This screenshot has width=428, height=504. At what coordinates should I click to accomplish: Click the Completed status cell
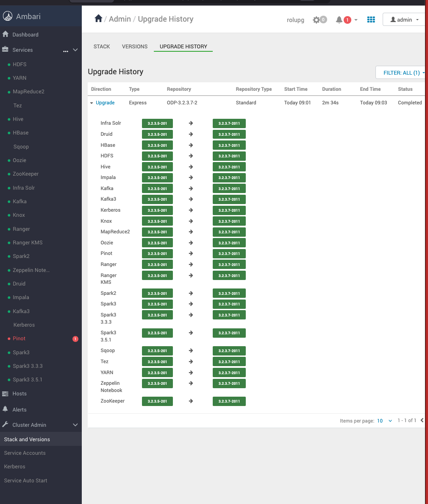pos(410,103)
